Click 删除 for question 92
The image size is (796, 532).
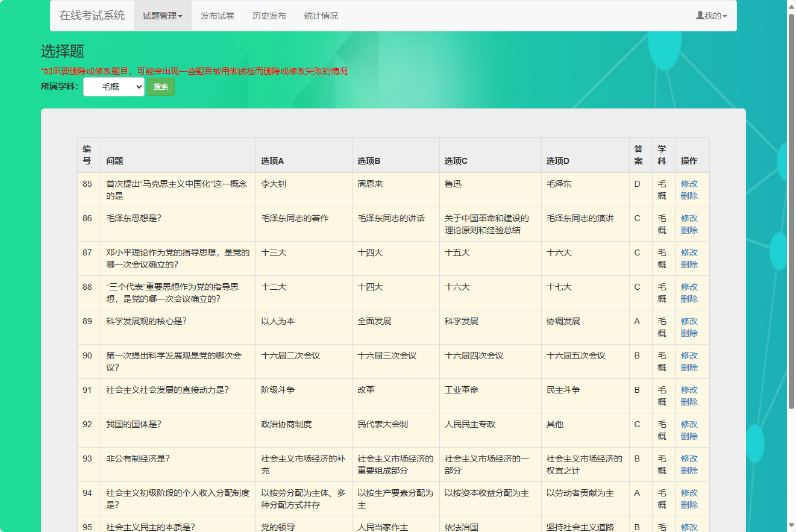pos(689,436)
